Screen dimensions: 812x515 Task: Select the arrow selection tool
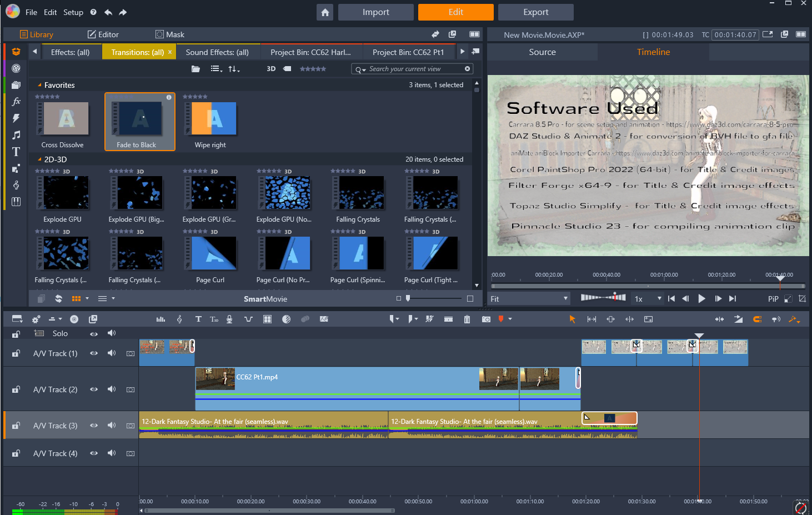573,319
